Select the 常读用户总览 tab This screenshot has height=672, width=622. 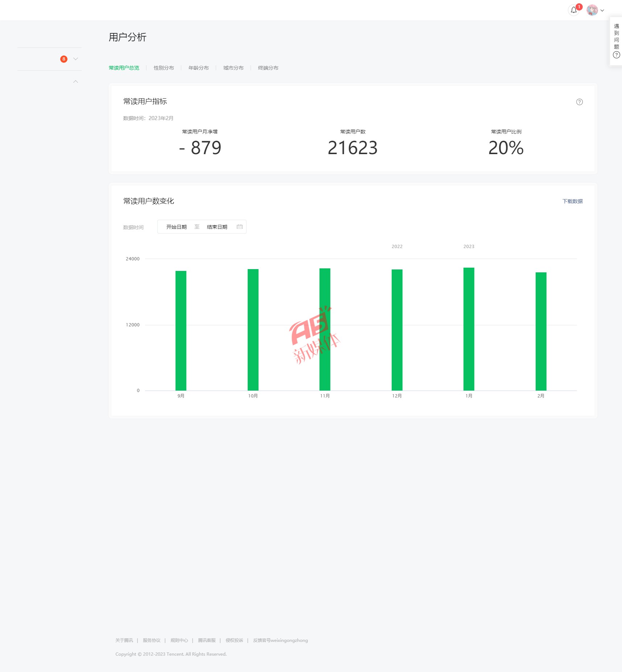[124, 68]
